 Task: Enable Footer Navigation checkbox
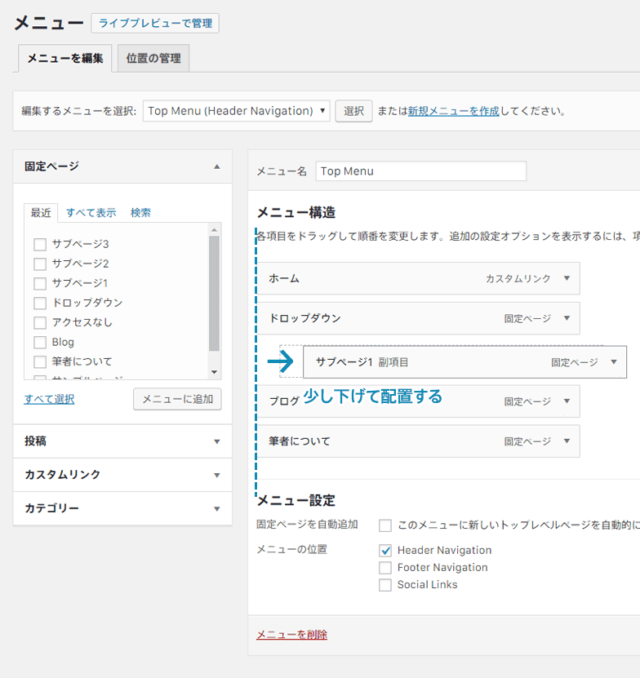click(385, 567)
